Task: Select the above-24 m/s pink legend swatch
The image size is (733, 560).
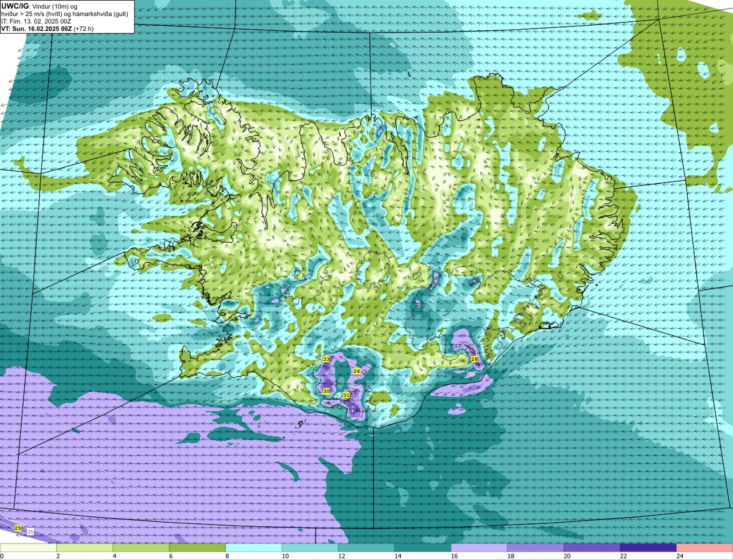Action: pyautogui.click(x=705, y=548)
